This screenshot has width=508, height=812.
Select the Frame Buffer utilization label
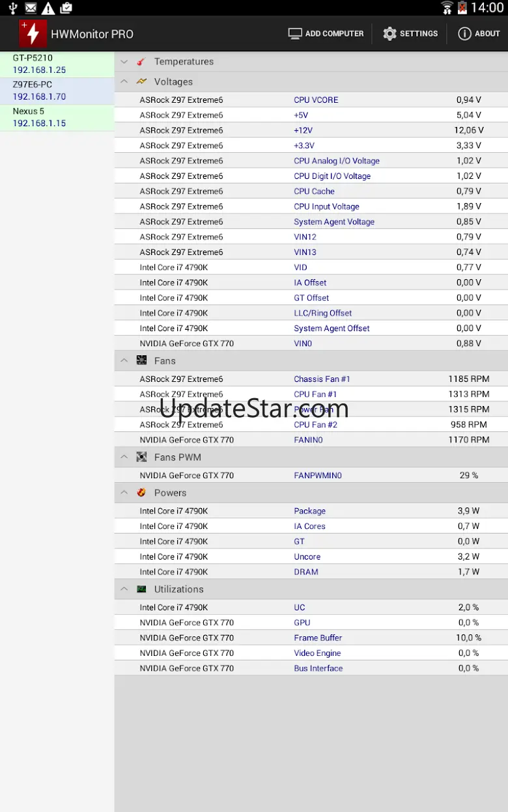[318, 638]
